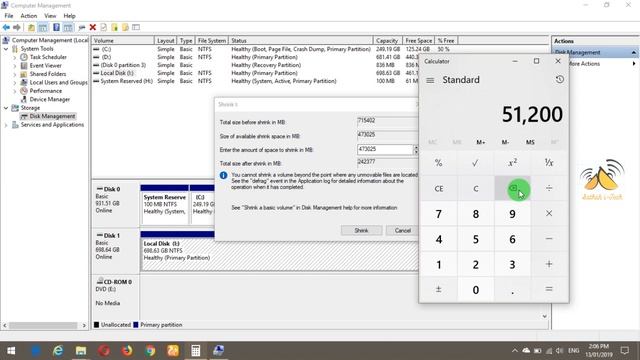Click the shrink amount spinner arrows
Screen dimensions: 640x360
click(x=416, y=149)
